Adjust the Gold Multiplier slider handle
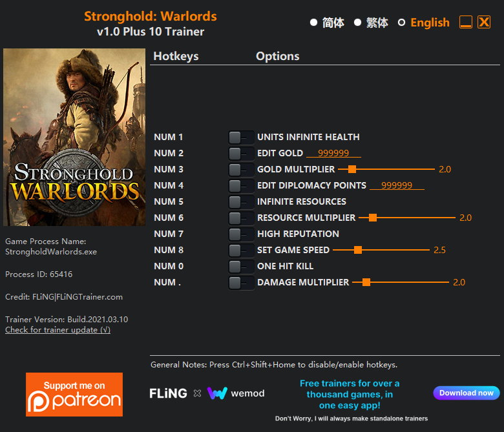This screenshot has height=432, width=504. tap(352, 169)
